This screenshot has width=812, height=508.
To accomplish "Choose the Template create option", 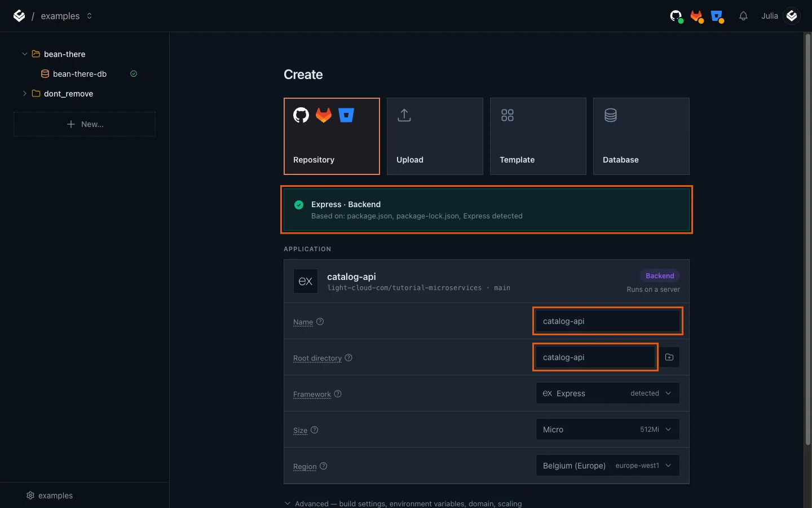I will [538, 136].
